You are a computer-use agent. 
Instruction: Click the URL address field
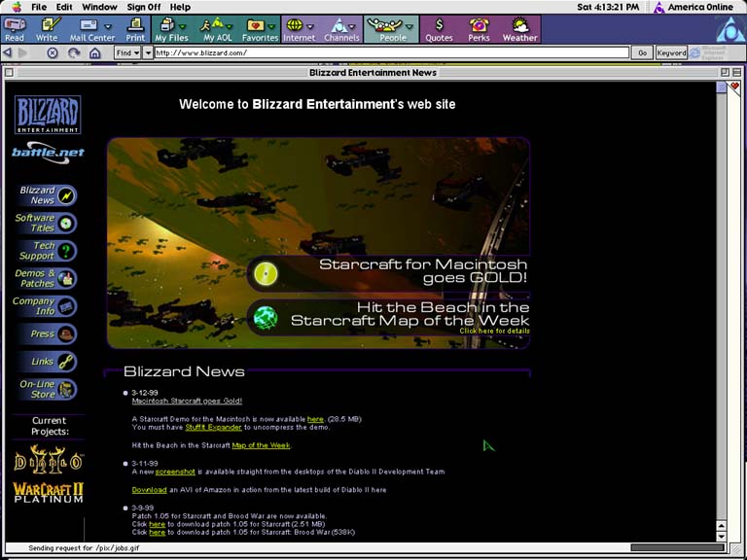point(392,52)
